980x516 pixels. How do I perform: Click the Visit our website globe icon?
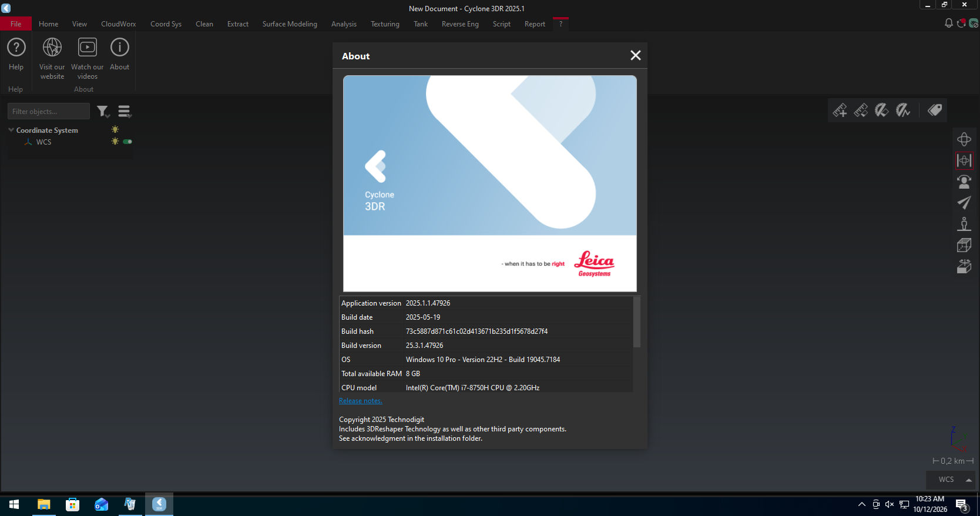point(52,47)
